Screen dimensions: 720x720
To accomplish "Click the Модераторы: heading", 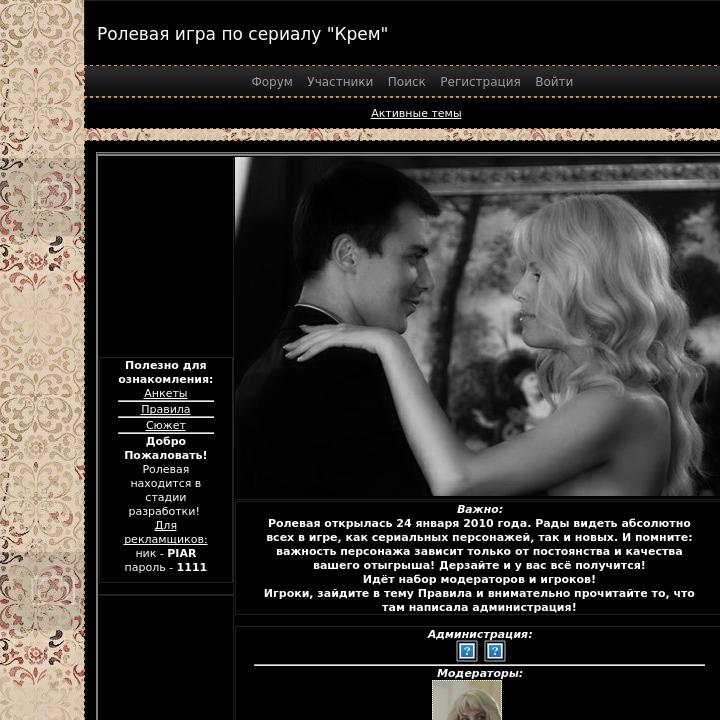I will 480,673.
